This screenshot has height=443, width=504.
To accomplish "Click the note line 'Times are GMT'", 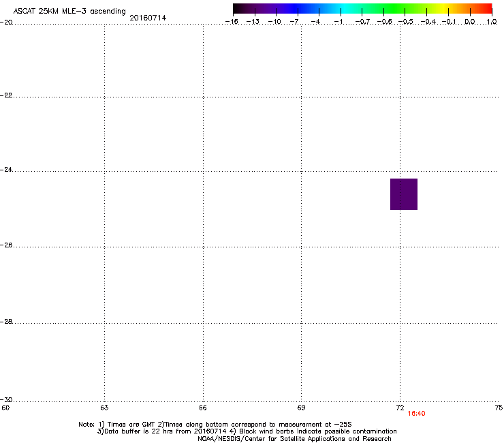I will point(215,425).
